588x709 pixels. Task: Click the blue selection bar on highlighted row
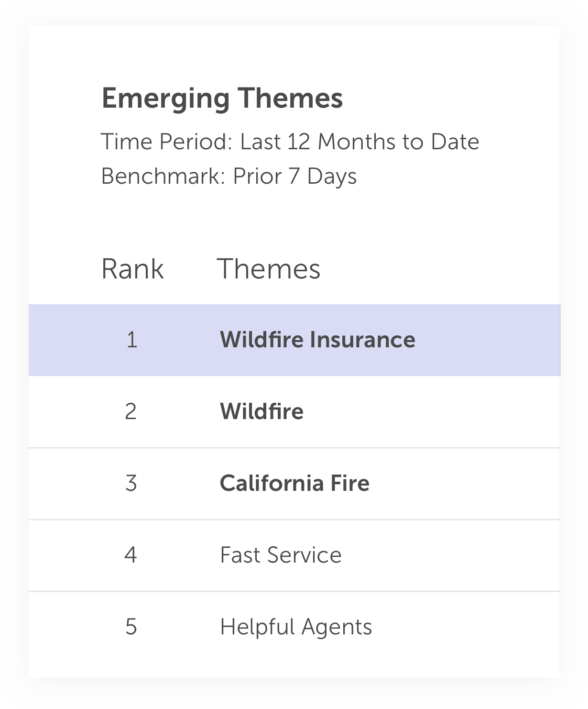[559, 340]
